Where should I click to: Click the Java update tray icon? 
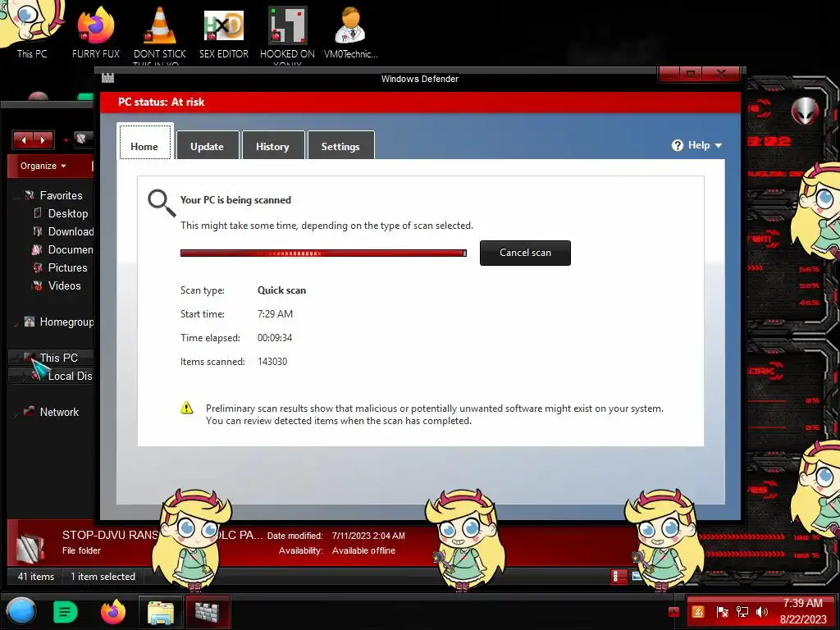(x=698, y=611)
